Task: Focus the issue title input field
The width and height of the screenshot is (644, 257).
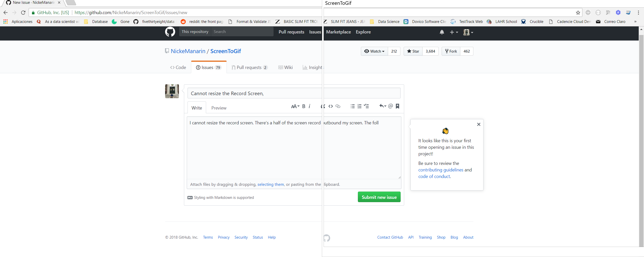Action: (x=294, y=93)
